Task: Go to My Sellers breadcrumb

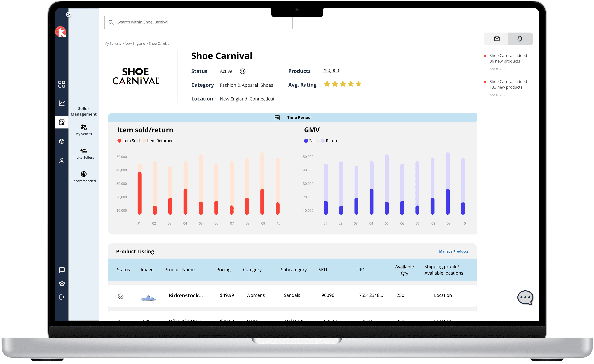Action: [113, 44]
